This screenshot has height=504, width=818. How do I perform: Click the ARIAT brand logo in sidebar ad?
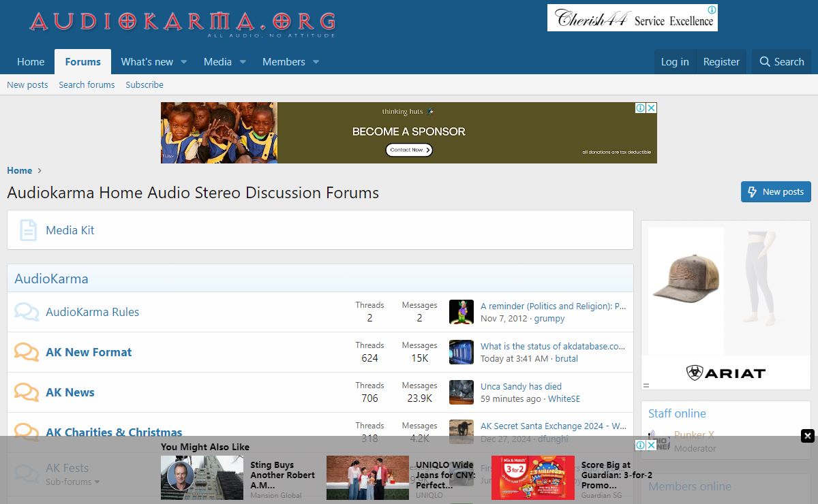click(x=725, y=373)
